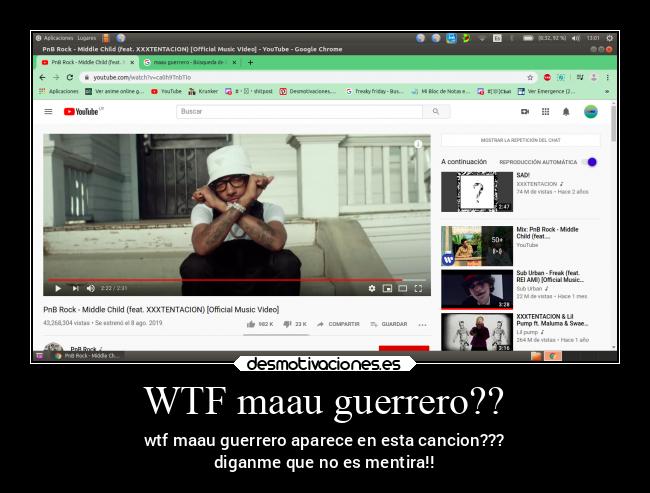
Task: Go forward in browser
Action: click(x=56, y=78)
